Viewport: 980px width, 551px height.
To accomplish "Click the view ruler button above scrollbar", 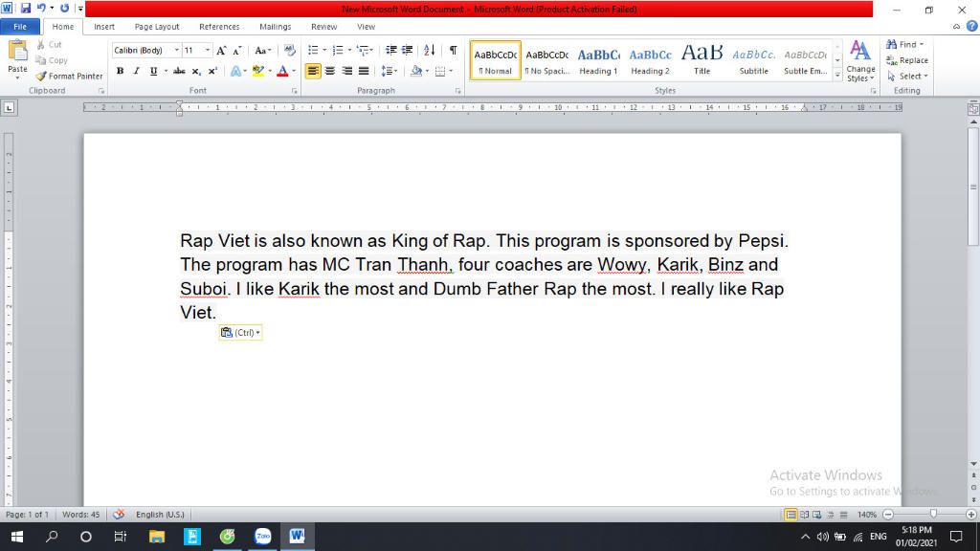I will tap(973, 109).
